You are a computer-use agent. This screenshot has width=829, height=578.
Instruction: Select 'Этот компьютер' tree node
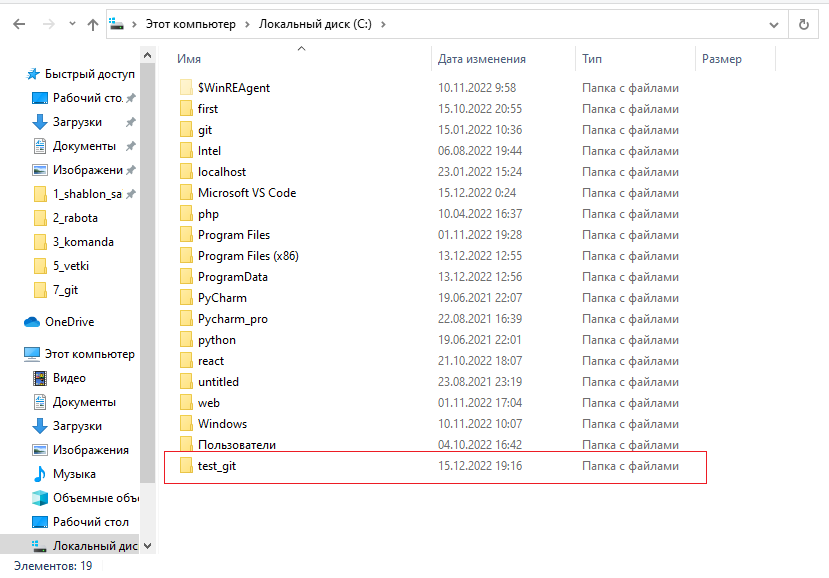click(80, 354)
